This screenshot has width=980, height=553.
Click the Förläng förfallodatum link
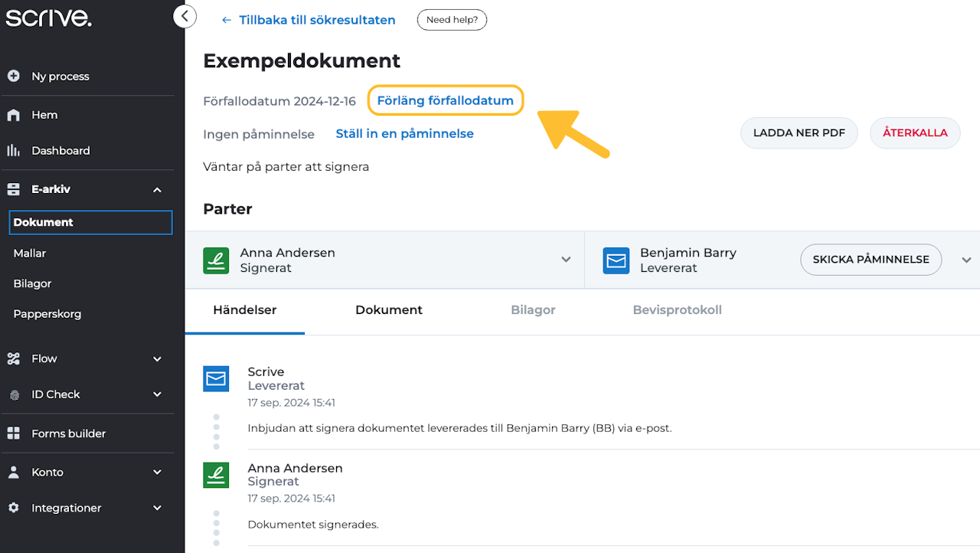(445, 101)
